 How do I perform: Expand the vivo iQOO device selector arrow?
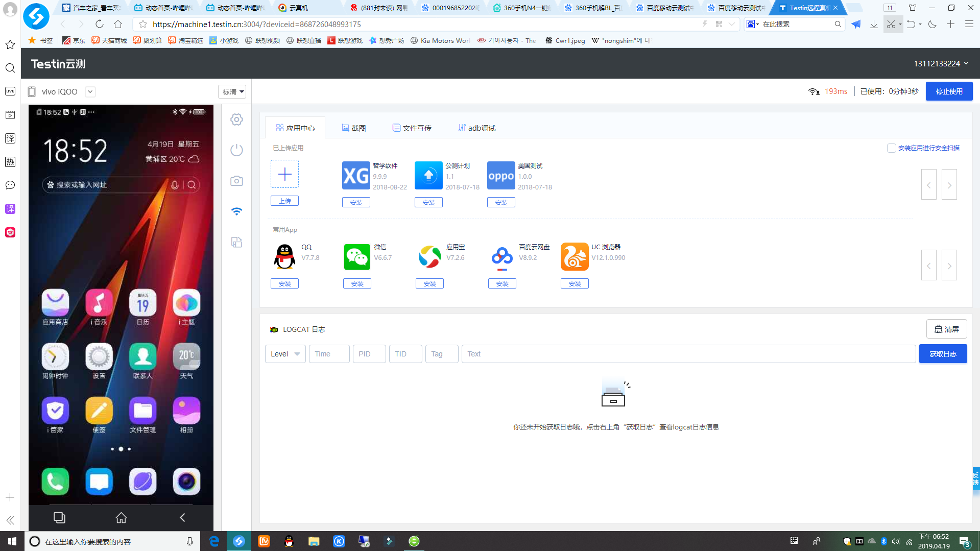90,91
